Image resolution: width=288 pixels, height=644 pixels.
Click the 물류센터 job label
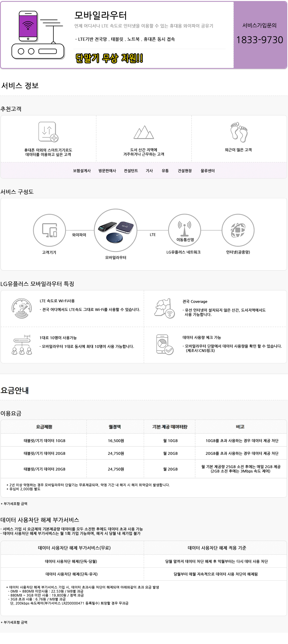coord(208,171)
